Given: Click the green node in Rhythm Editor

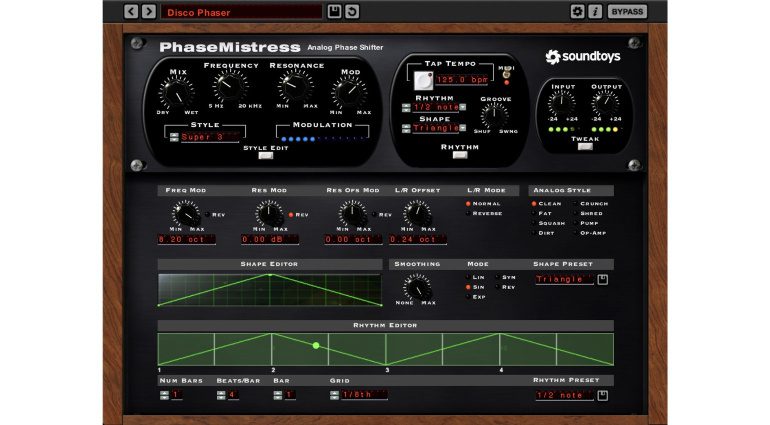Looking at the screenshot, I should 316,346.
